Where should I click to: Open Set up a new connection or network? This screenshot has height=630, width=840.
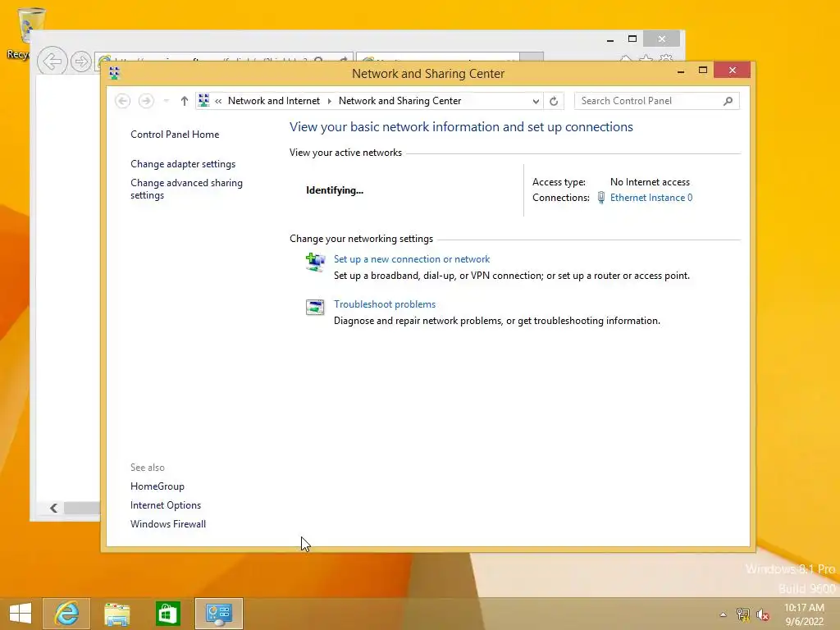[412, 259]
